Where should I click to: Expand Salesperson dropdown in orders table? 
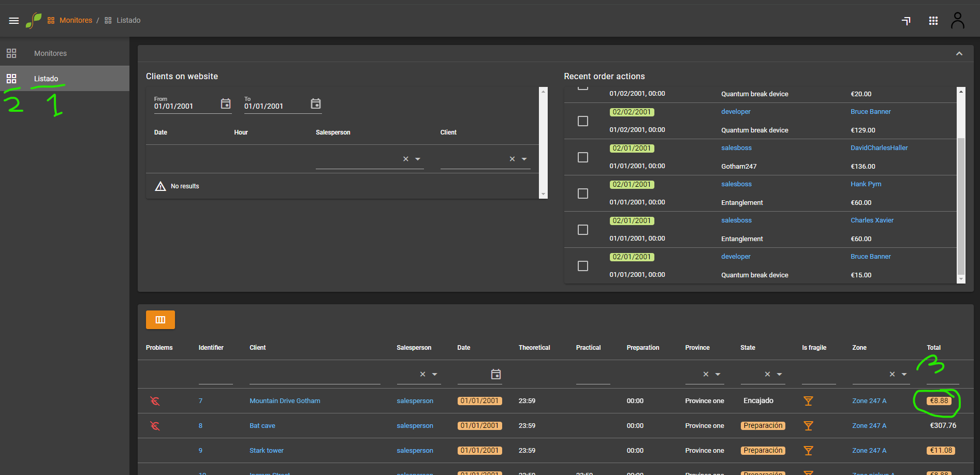coord(434,374)
